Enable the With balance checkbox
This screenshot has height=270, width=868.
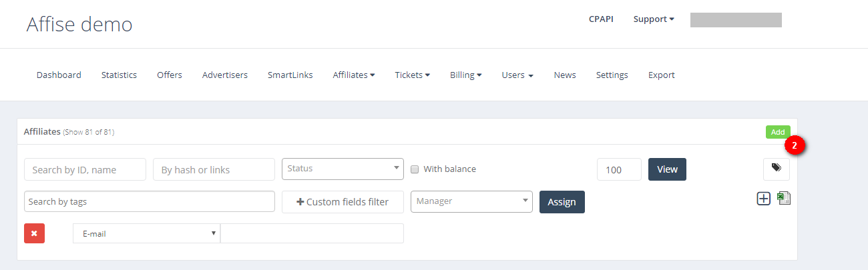(415, 169)
